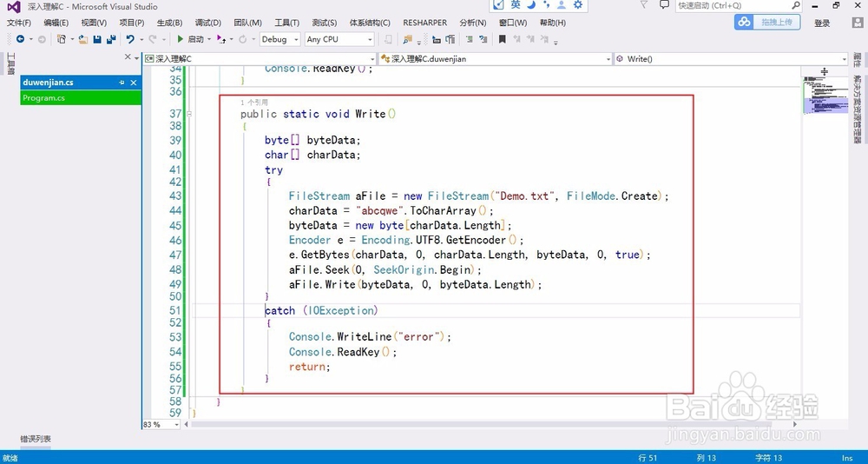Open the 工具箱 side tab
Image resolution: width=868 pixels, height=464 pixels.
click(x=10, y=64)
